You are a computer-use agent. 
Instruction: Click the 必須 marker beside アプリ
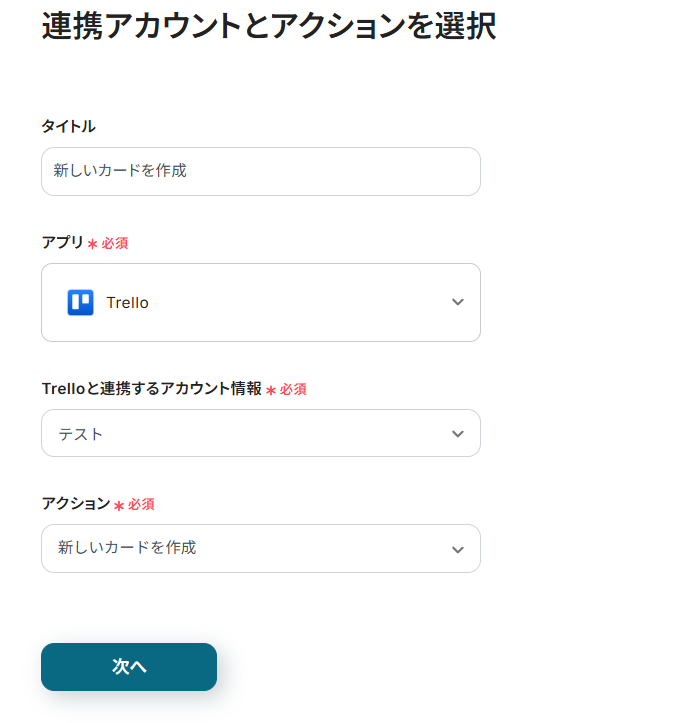click(x=115, y=243)
